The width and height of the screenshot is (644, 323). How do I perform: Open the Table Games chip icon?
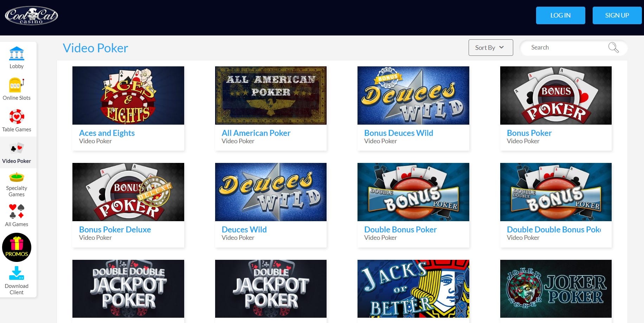tap(17, 117)
